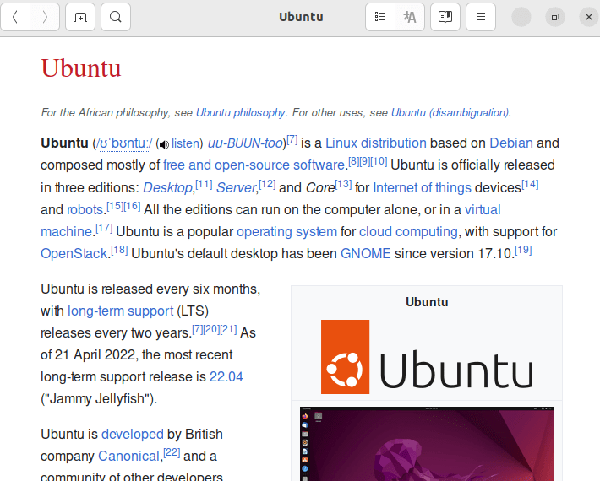Follow the 22.04 release link
The height and width of the screenshot is (481, 600).
click(226, 377)
